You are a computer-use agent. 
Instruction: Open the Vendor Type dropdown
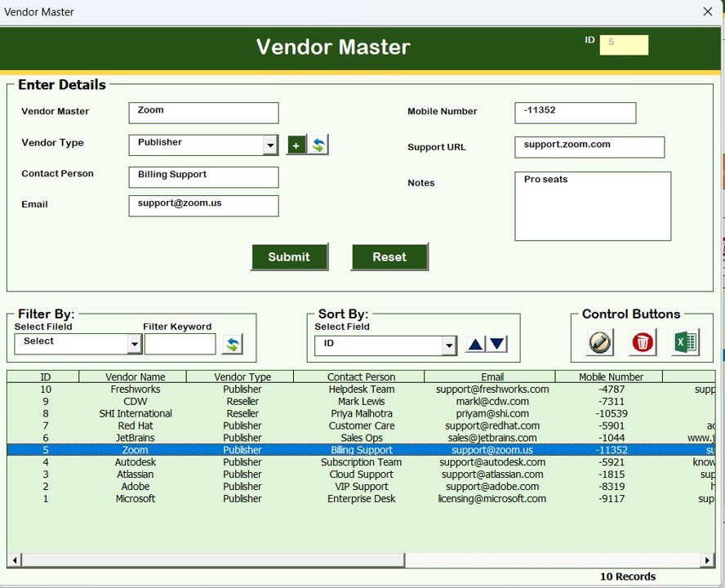(270, 145)
